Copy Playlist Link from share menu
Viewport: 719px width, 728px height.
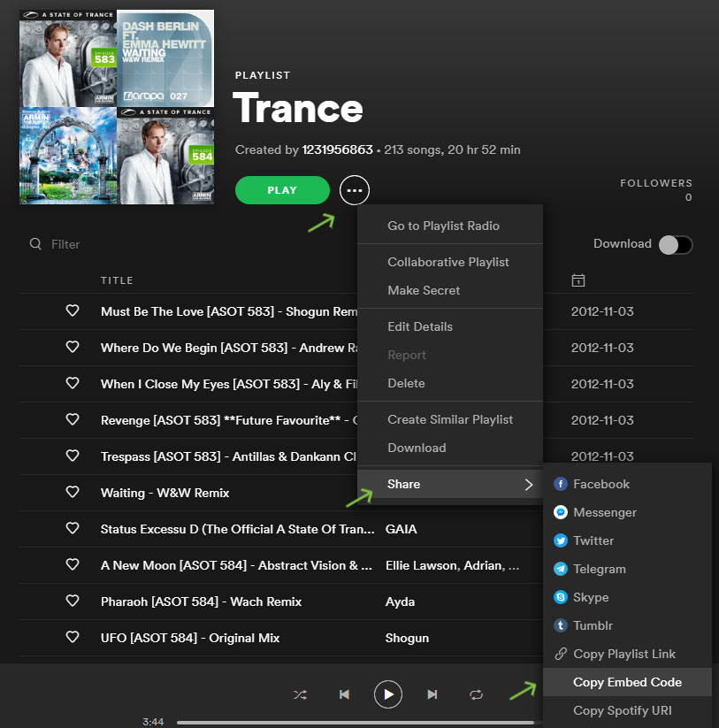tap(627, 655)
